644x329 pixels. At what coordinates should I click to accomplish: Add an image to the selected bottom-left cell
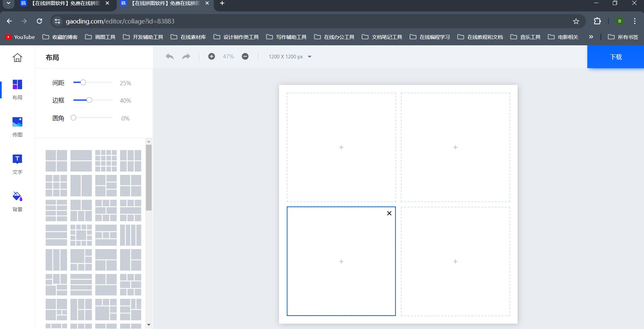341,262
